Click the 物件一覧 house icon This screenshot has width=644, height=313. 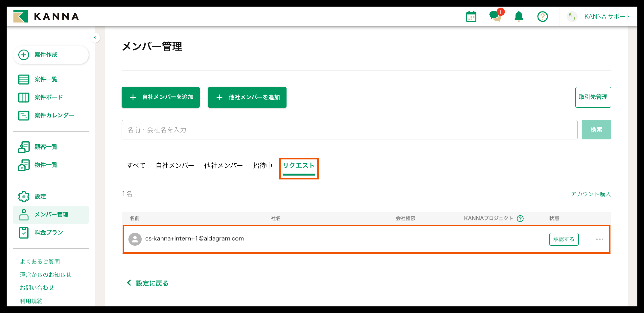(x=24, y=165)
